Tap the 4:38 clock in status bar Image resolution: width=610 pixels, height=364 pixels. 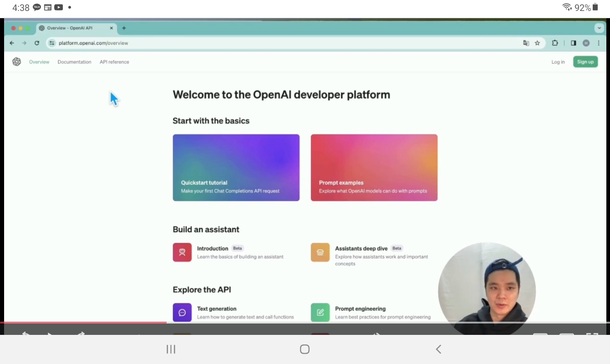(21, 8)
